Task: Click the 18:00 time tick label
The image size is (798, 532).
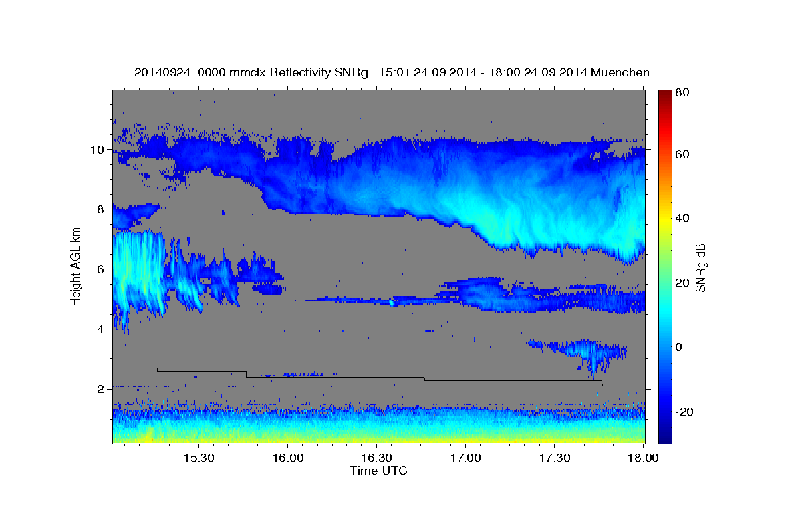Action: click(644, 458)
